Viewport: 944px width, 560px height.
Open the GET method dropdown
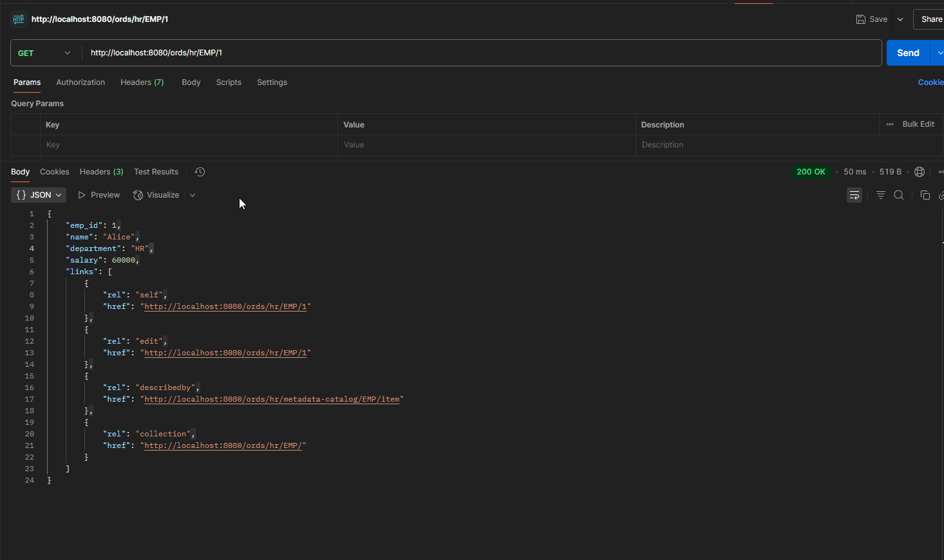point(44,53)
